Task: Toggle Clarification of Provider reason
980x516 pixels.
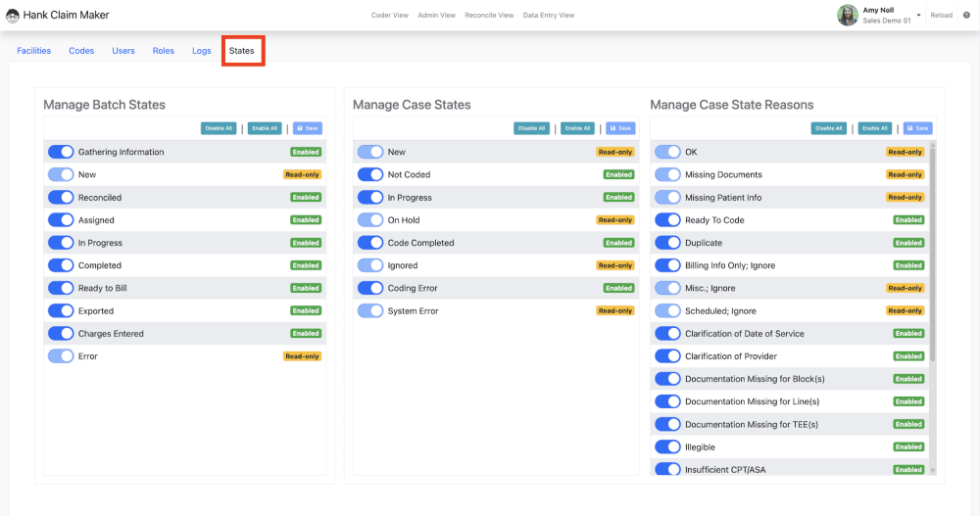Action: point(667,356)
